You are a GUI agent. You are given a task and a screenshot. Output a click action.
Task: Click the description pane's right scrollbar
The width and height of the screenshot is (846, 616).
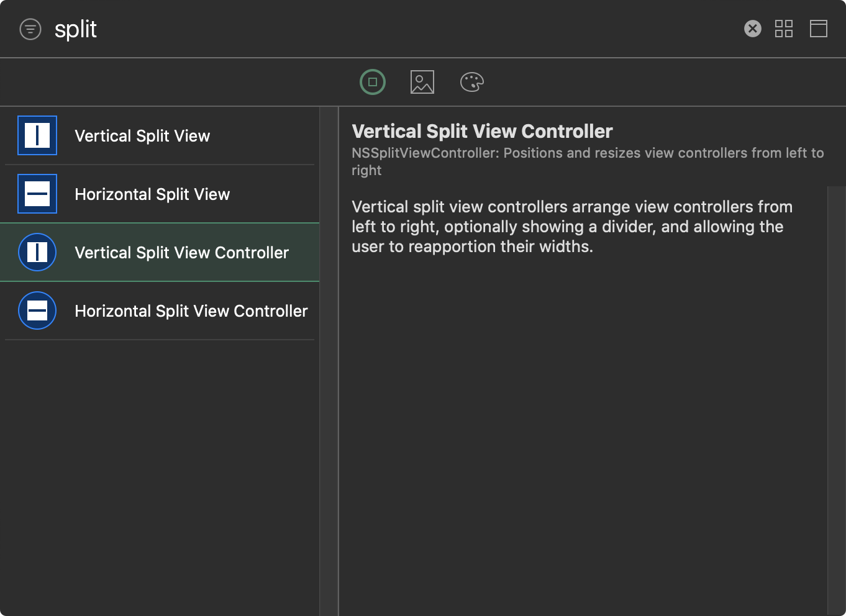tap(836, 397)
